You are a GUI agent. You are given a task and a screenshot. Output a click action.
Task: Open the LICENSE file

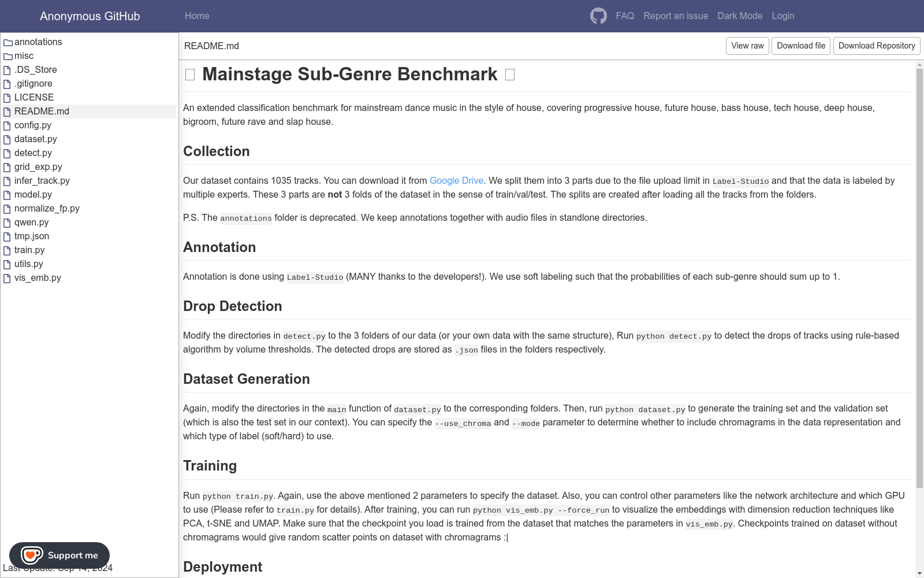pyautogui.click(x=34, y=98)
